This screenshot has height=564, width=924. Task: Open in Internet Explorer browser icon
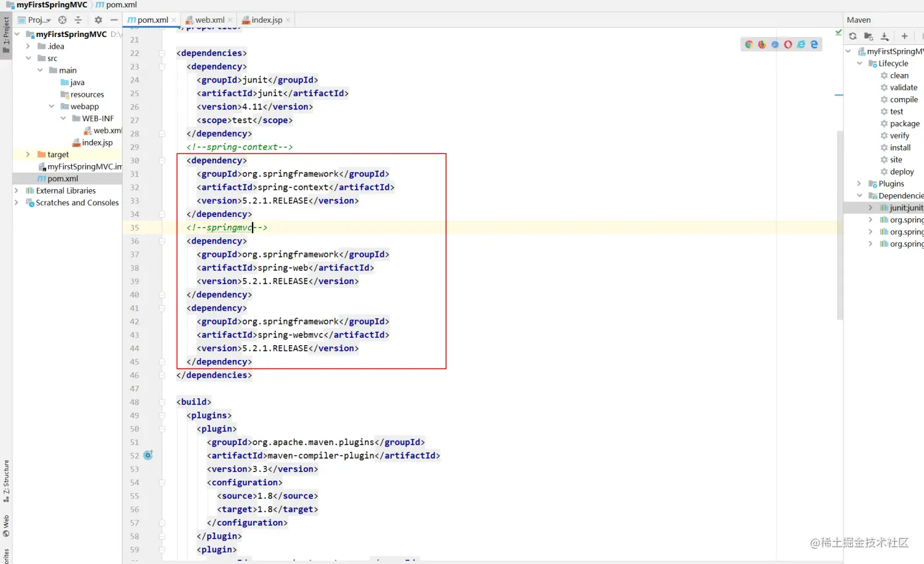(801, 44)
